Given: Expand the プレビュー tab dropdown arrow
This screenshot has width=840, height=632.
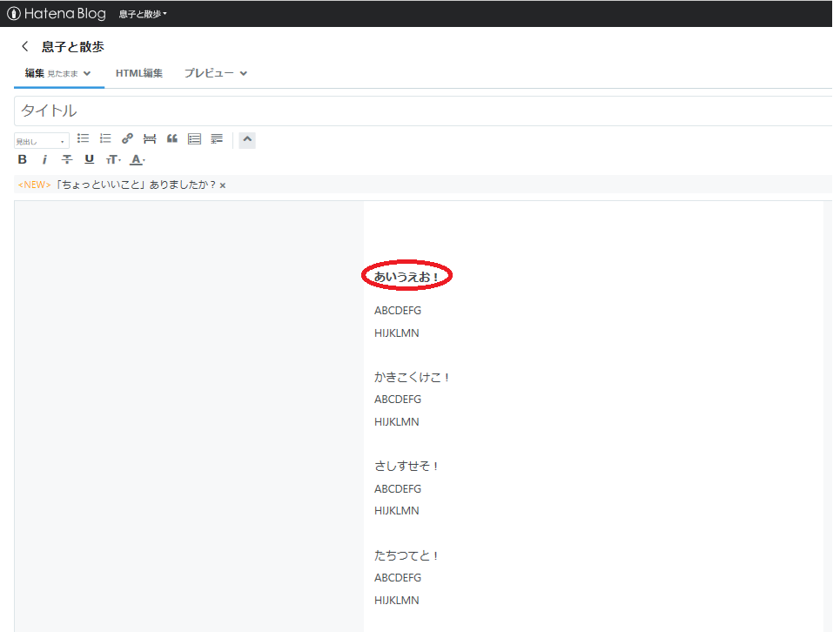Looking at the screenshot, I should click(242, 73).
